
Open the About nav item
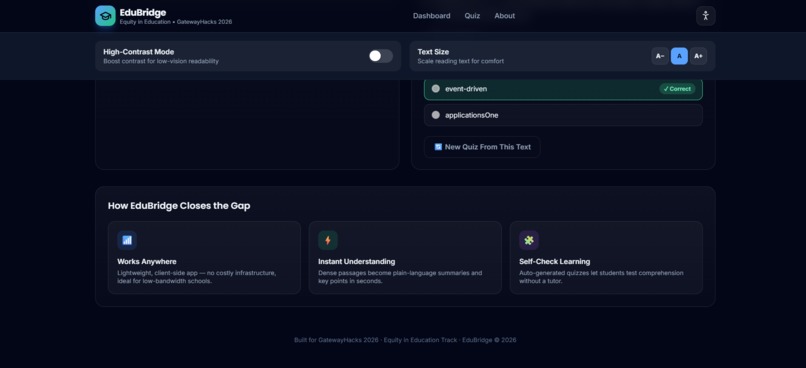(505, 16)
